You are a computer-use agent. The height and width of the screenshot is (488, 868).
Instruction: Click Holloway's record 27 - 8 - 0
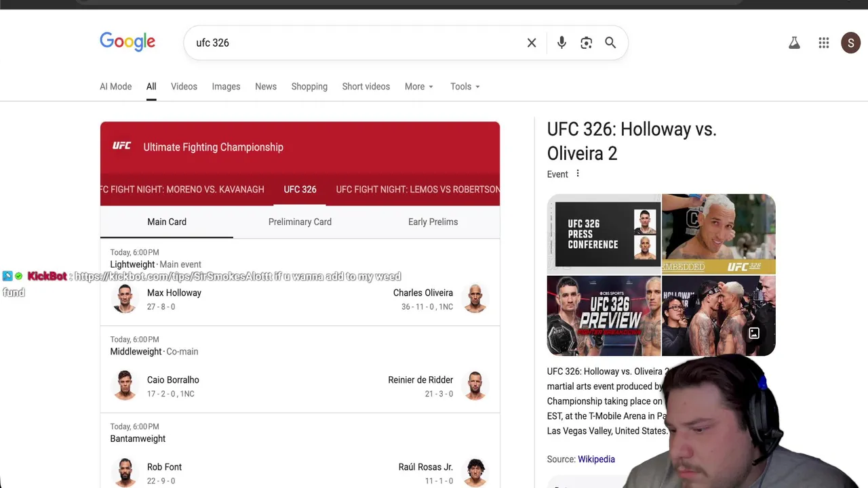(x=161, y=306)
